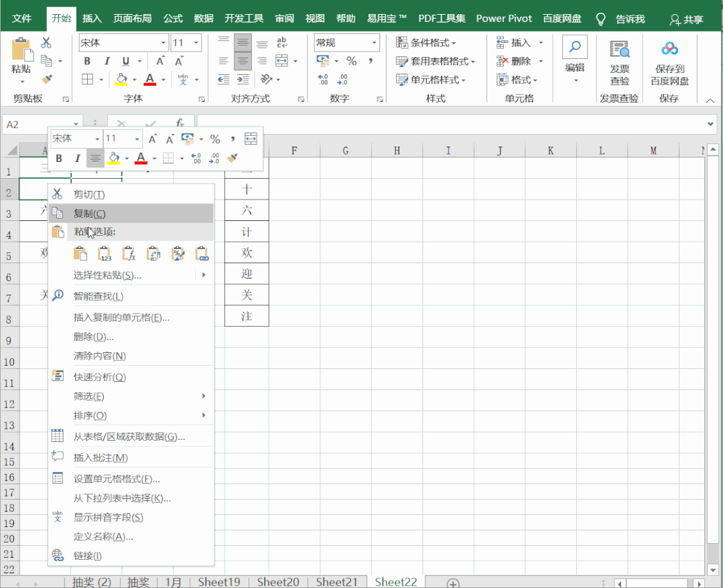This screenshot has height=588, width=723.
Task: Switch to Sheet21 tab
Action: tap(336, 582)
